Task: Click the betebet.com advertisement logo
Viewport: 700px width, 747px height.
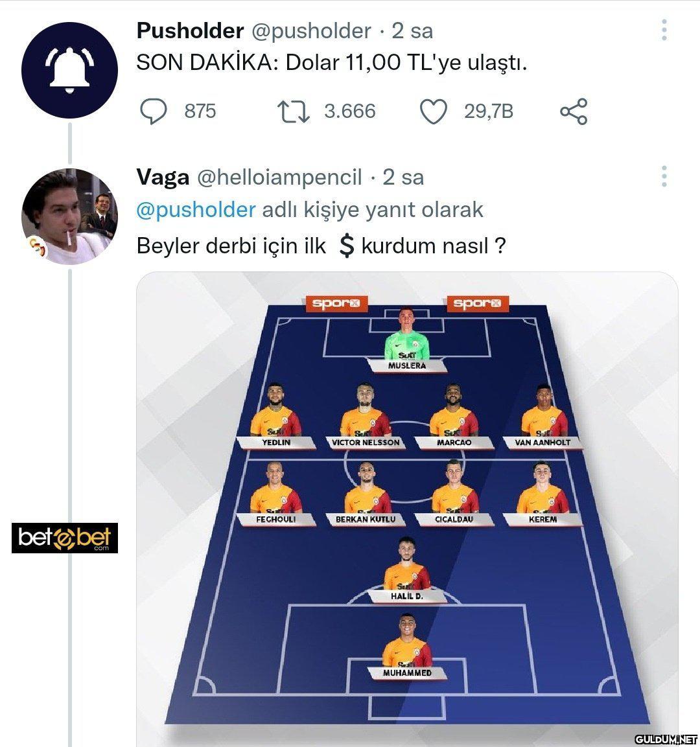Action: (65, 538)
